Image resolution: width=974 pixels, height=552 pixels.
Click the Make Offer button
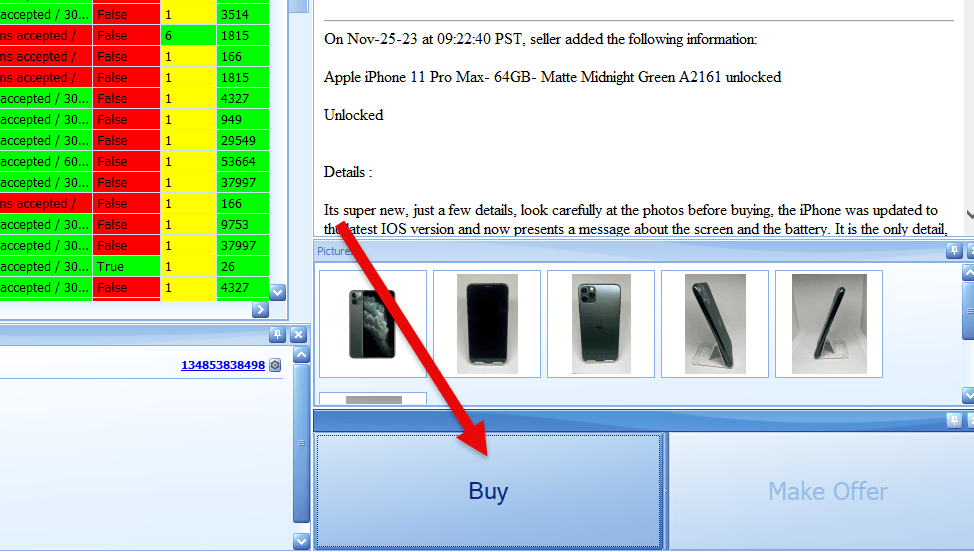[x=822, y=491]
